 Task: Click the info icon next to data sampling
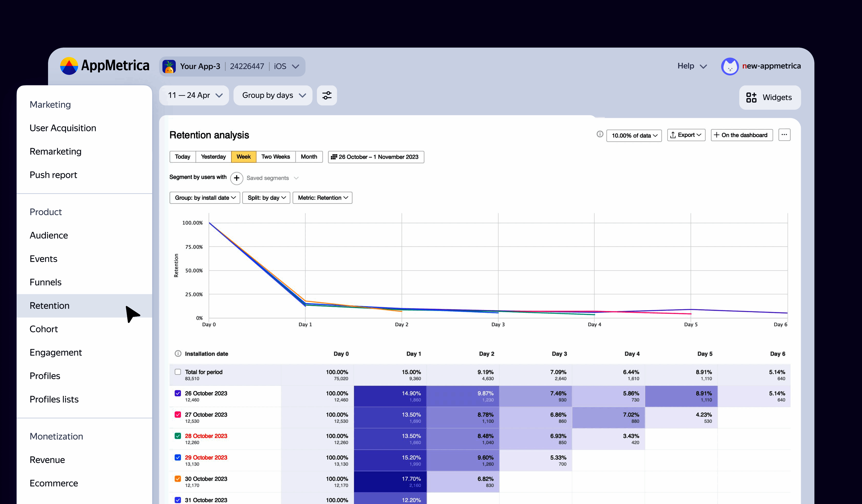(x=600, y=134)
